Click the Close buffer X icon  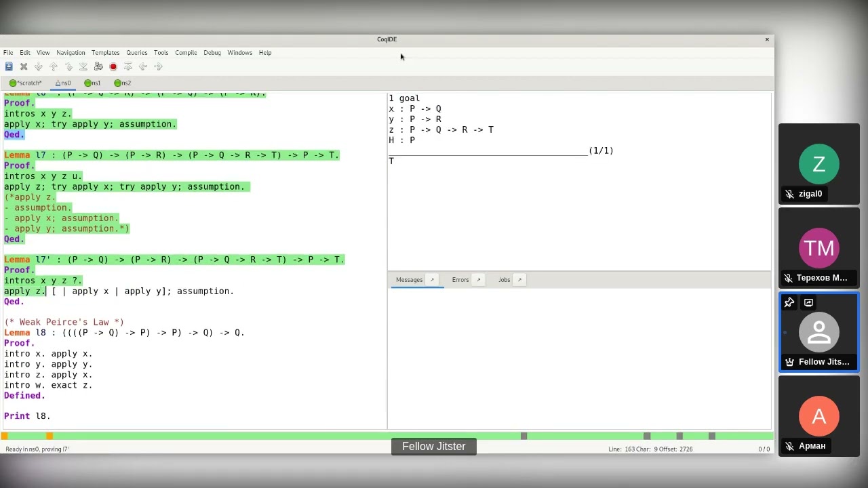(x=24, y=66)
